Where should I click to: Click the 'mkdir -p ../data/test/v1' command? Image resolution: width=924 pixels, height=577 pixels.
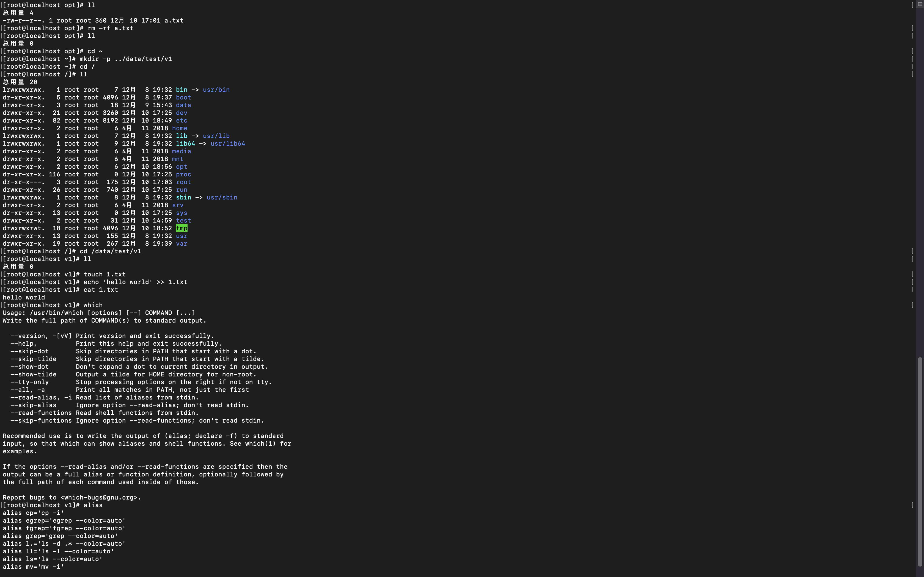pyautogui.click(x=126, y=59)
